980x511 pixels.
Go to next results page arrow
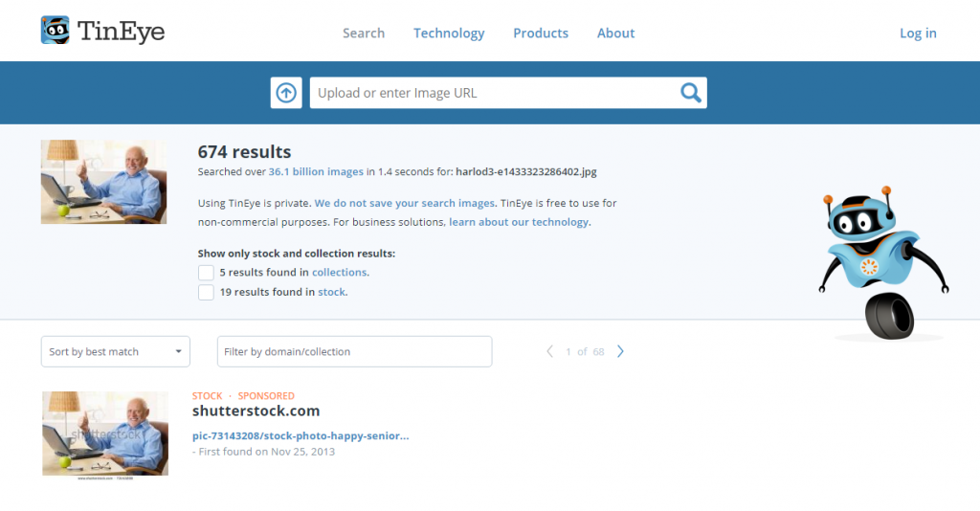click(x=620, y=352)
